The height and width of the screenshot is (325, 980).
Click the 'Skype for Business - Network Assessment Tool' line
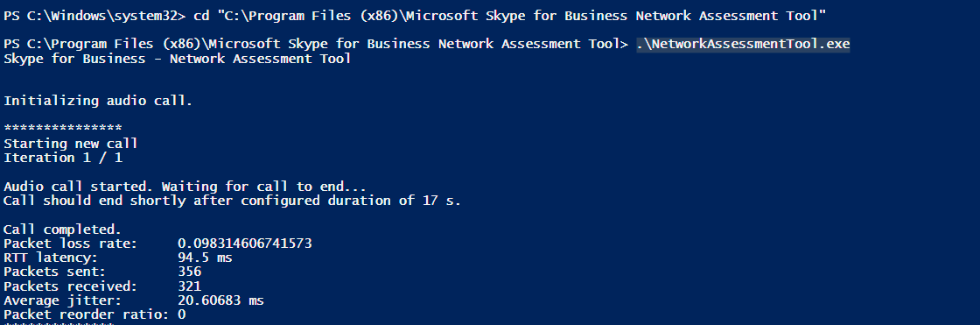tap(177, 59)
